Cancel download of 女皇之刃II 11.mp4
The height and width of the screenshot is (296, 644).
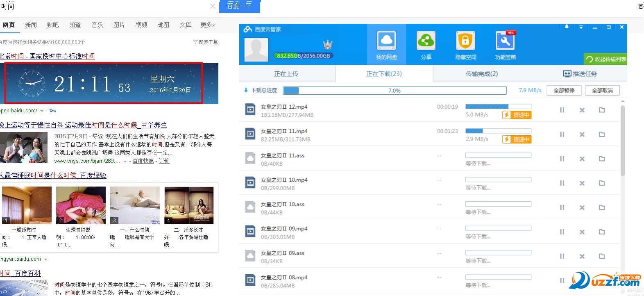point(582,134)
